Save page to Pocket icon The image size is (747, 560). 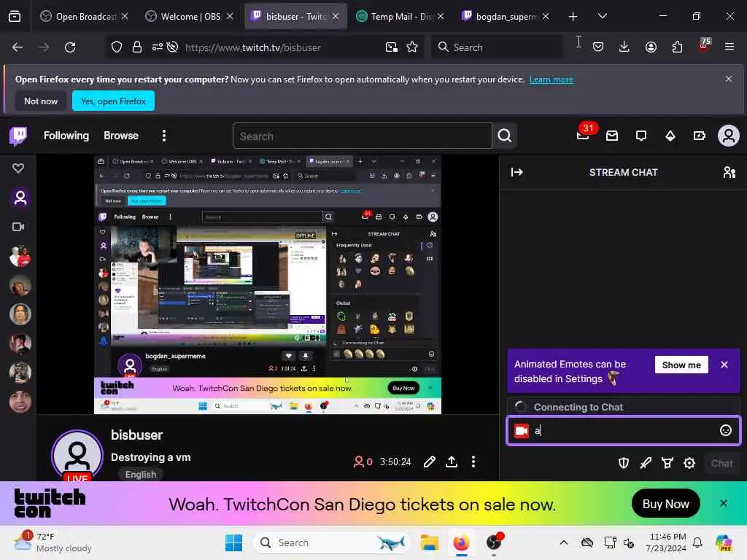point(598,47)
